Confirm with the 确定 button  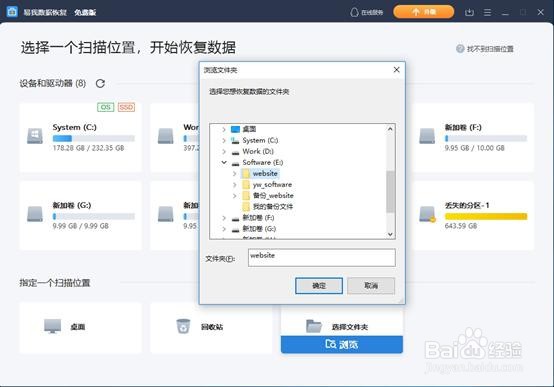coord(319,286)
